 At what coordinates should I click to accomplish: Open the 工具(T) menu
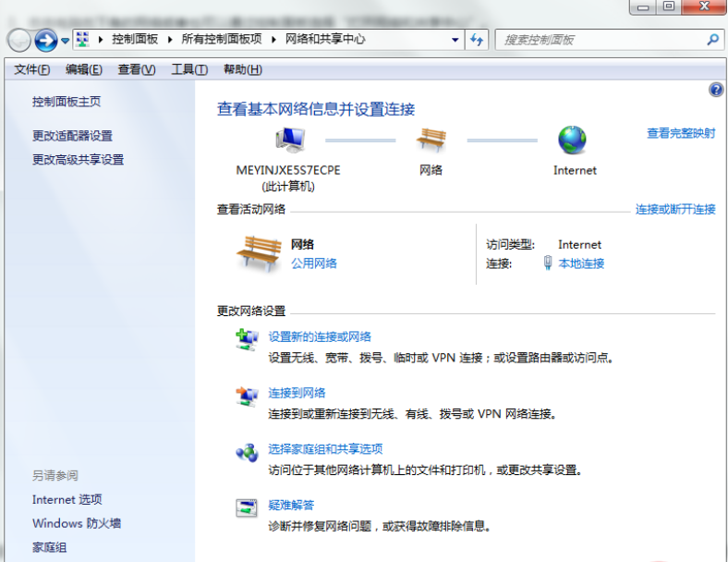click(x=189, y=69)
